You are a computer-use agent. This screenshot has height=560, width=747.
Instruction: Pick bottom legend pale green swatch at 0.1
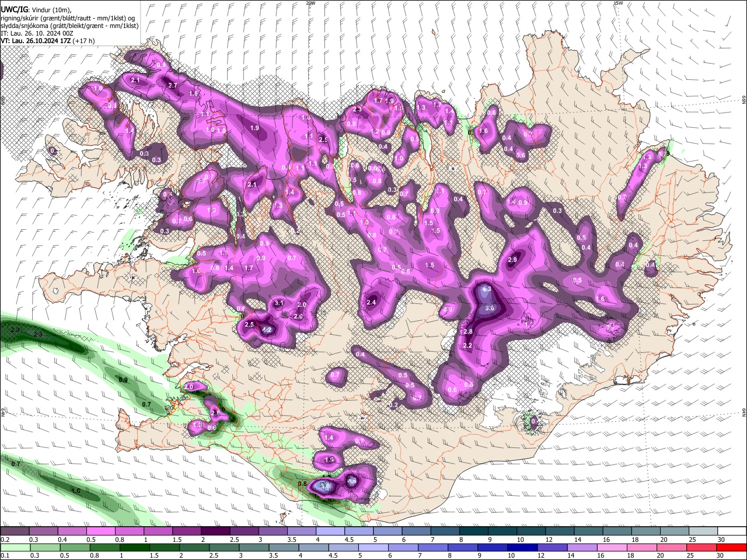point(16,547)
